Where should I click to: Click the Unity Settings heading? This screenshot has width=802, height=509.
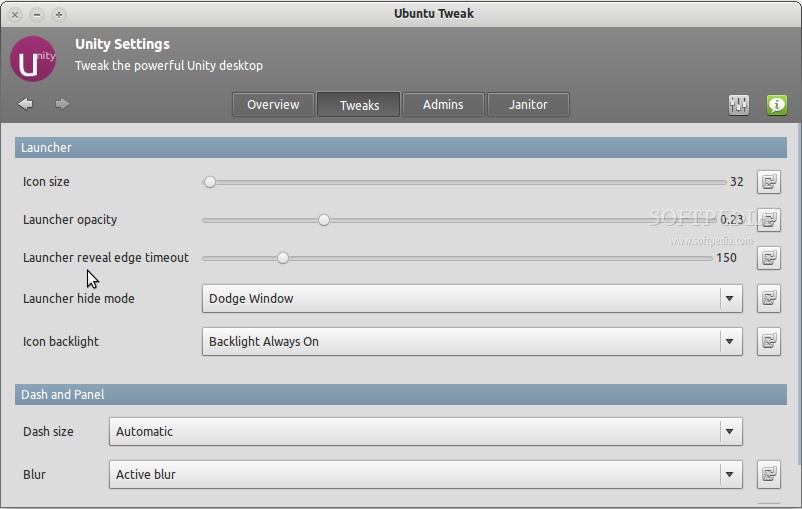coord(122,44)
